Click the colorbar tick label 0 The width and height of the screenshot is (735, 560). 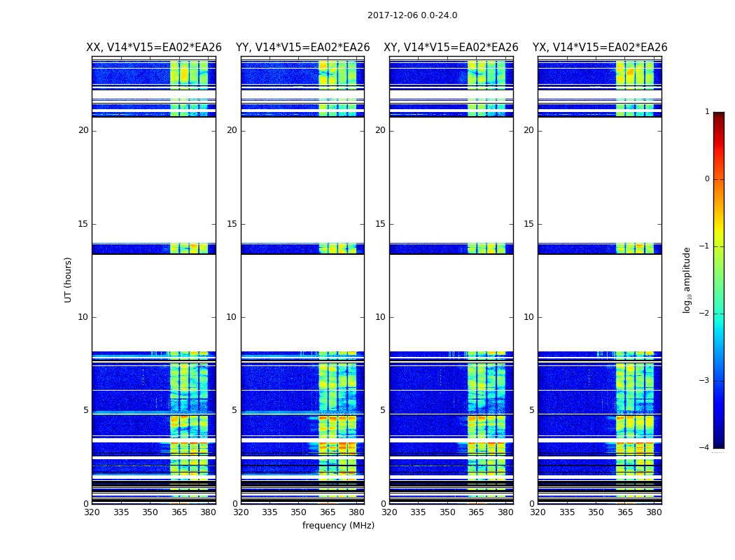pos(707,179)
